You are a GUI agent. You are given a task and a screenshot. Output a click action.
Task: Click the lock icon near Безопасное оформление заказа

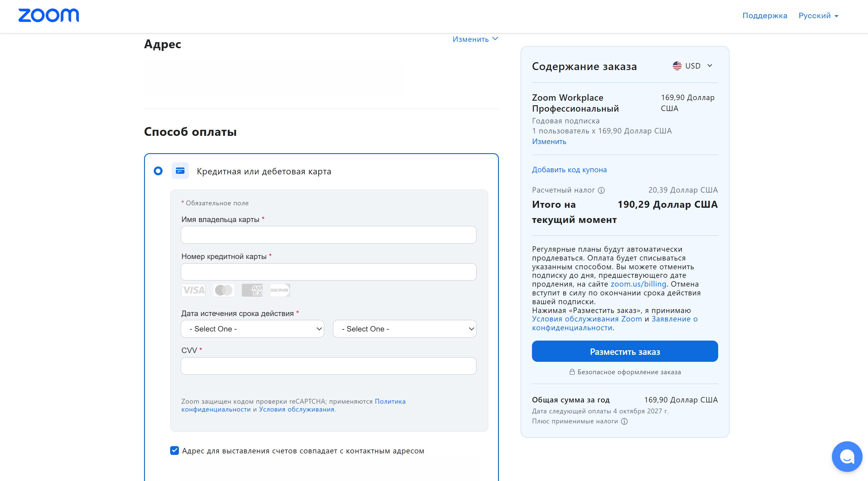coord(572,372)
